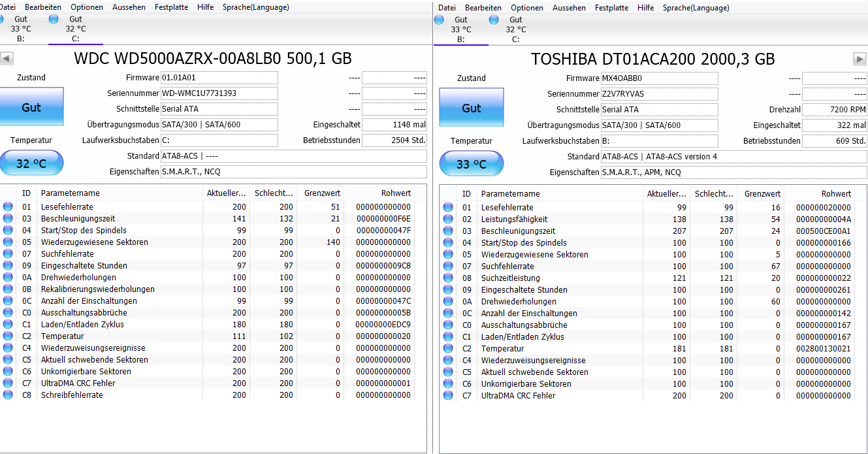
Task: Click status icon of WDC Beschleunigungszeit row
Action: click(x=8, y=218)
